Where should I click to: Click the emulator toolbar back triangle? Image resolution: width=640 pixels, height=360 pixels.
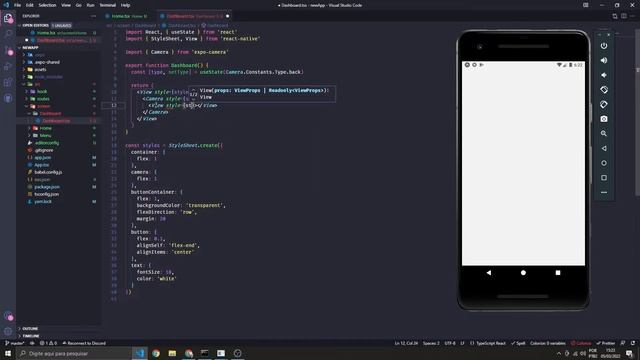(x=604, y=148)
